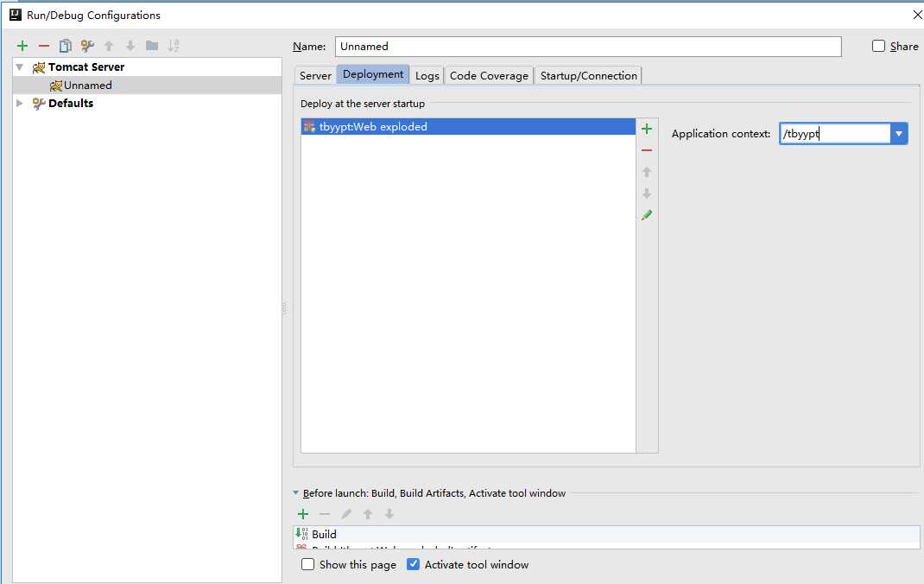Click the Application context text field
This screenshot has width=924, height=584.
pos(835,134)
